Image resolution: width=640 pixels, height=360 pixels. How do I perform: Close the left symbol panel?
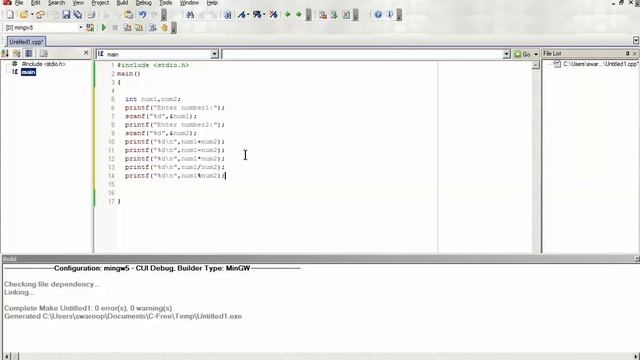pos(86,53)
